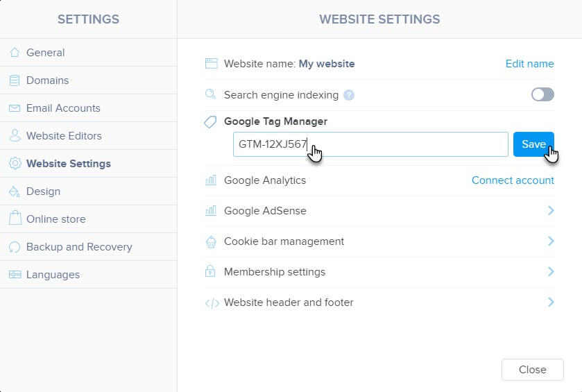582x392 pixels.
Task: Click the Domains list icon
Action: tap(15, 80)
